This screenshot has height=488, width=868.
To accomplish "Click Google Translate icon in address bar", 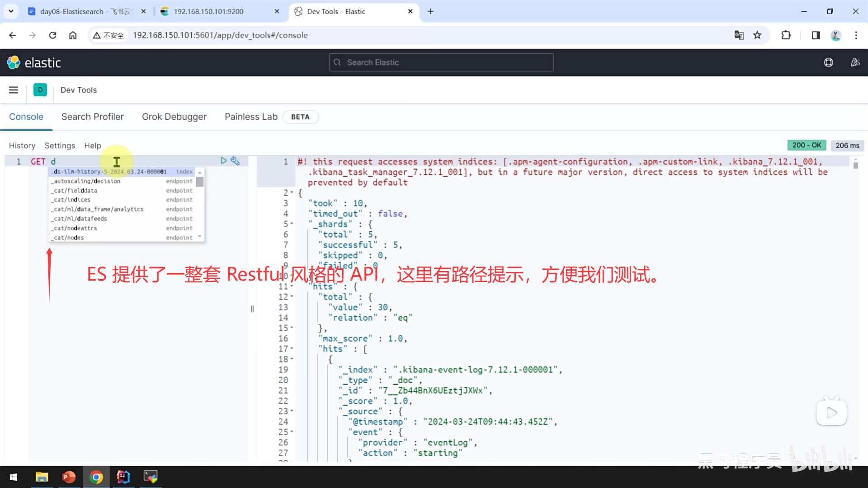I will pyautogui.click(x=739, y=35).
